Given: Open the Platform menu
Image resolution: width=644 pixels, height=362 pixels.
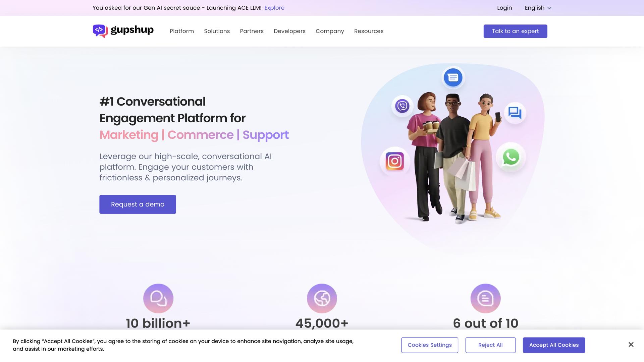Looking at the screenshot, I should 182,31.
